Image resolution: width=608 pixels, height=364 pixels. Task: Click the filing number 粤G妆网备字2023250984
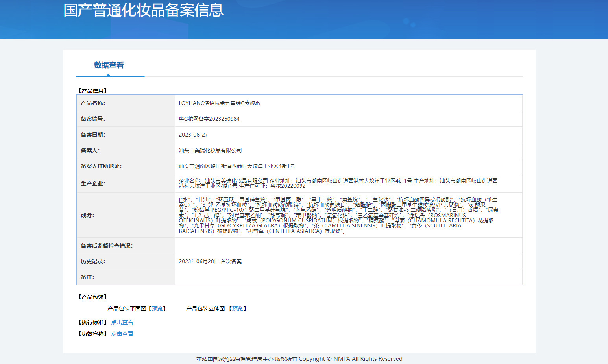(x=209, y=119)
